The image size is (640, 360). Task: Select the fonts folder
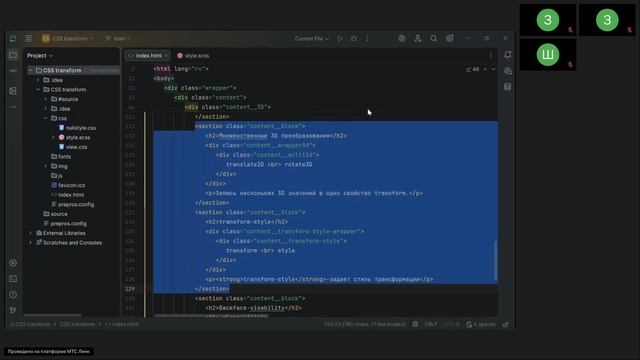coord(61,157)
